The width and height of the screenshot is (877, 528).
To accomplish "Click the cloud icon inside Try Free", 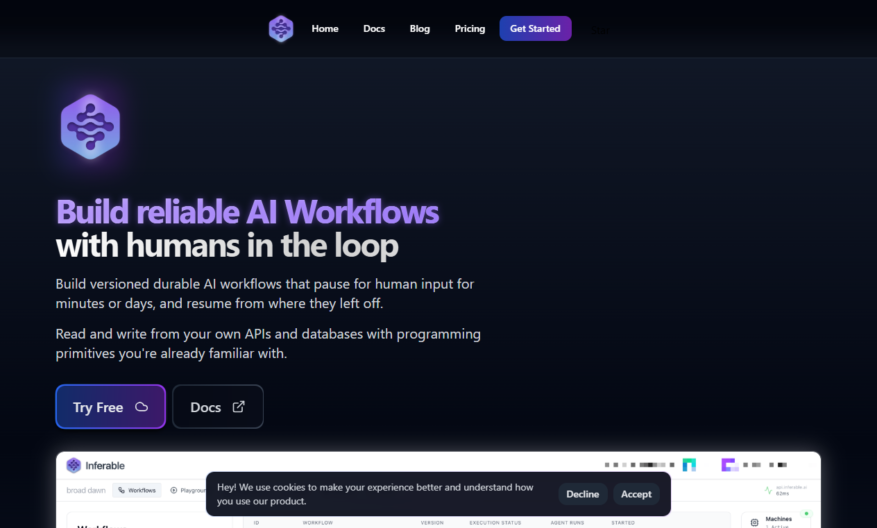I will (142, 407).
